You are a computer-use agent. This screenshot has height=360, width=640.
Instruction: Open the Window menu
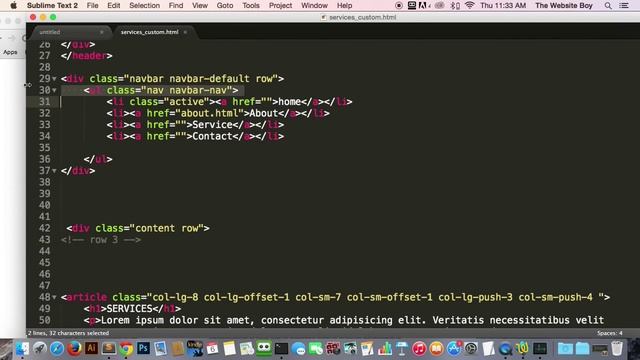pos(314,5)
